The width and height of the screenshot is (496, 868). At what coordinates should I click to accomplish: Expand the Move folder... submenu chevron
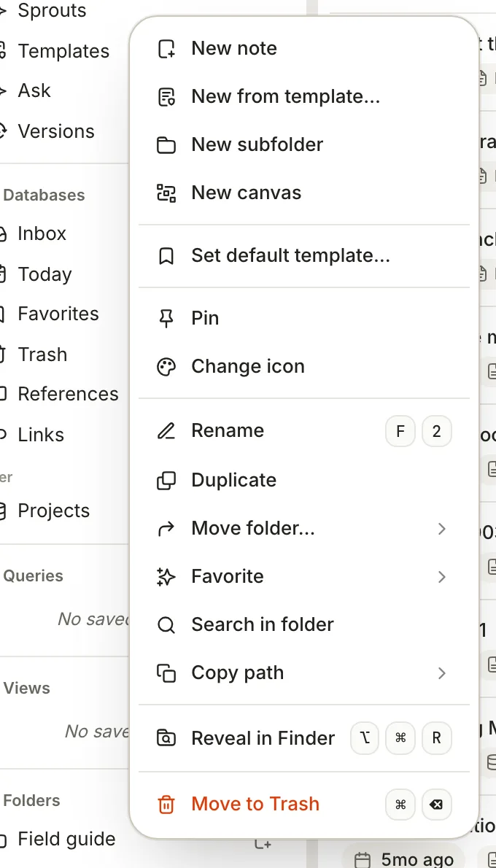coord(442,529)
